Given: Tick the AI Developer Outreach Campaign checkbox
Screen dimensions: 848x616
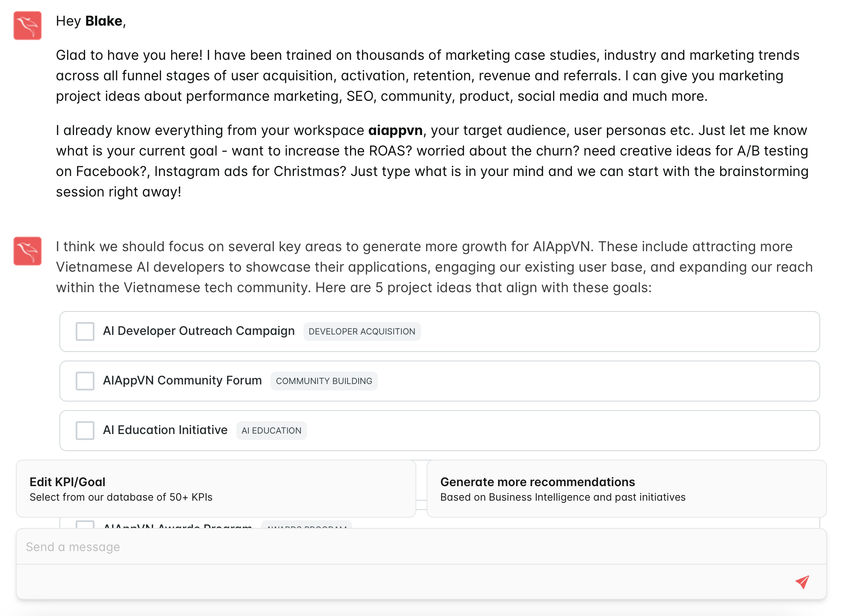Looking at the screenshot, I should [85, 331].
